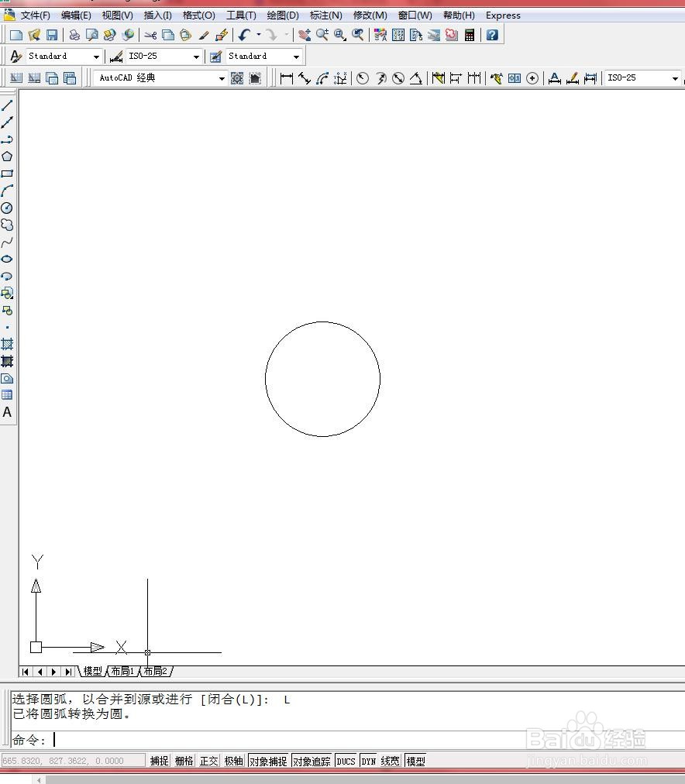Image resolution: width=685 pixels, height=784 pixels.
Task: Select the Polyline tool
Action: [7, 139]
